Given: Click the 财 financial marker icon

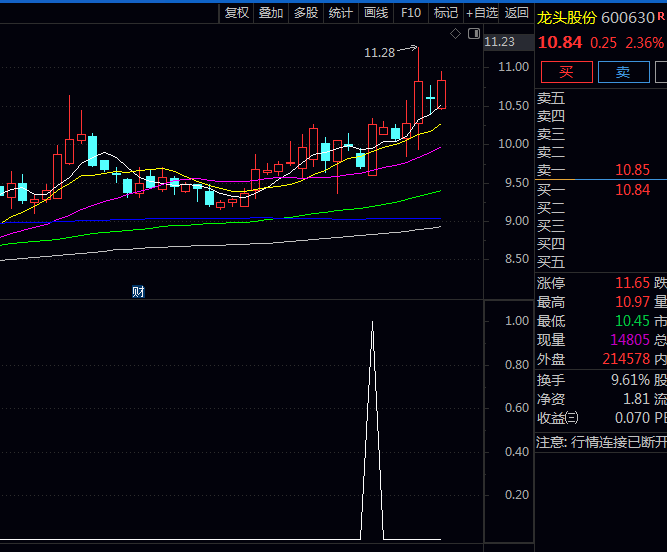Looking at the screenshot, I should tap(139, 291).
